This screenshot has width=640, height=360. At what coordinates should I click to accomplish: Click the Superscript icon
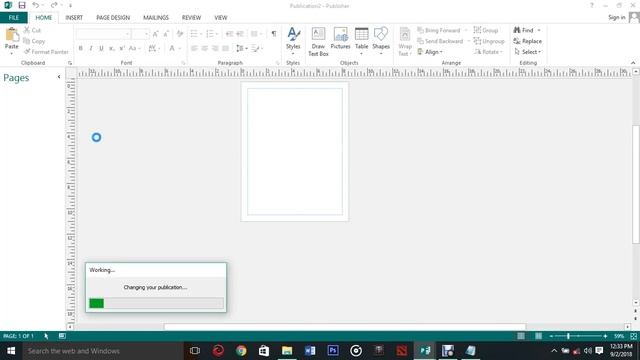click(x=122, y=48)
